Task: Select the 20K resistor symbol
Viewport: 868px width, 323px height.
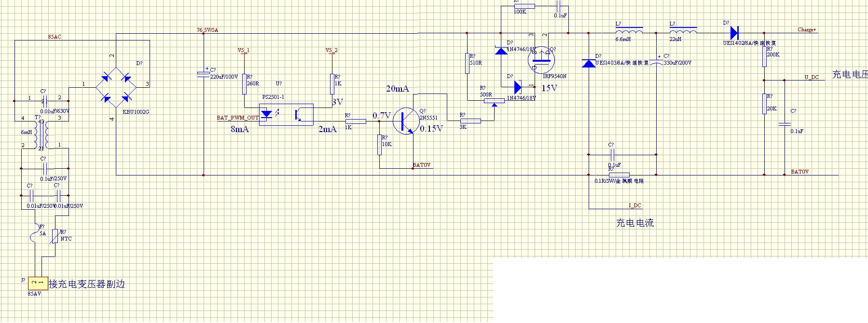Action: click(764, 103)
